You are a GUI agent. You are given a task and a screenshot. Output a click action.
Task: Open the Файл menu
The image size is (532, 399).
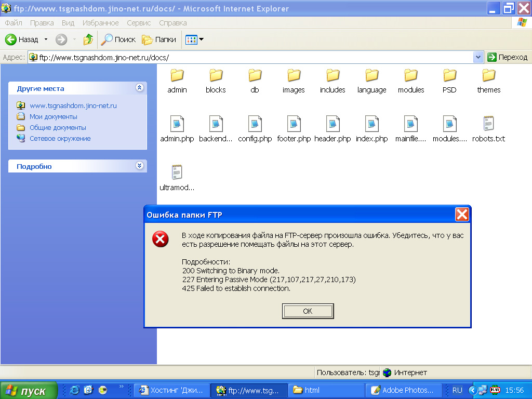tap(14, 23)
